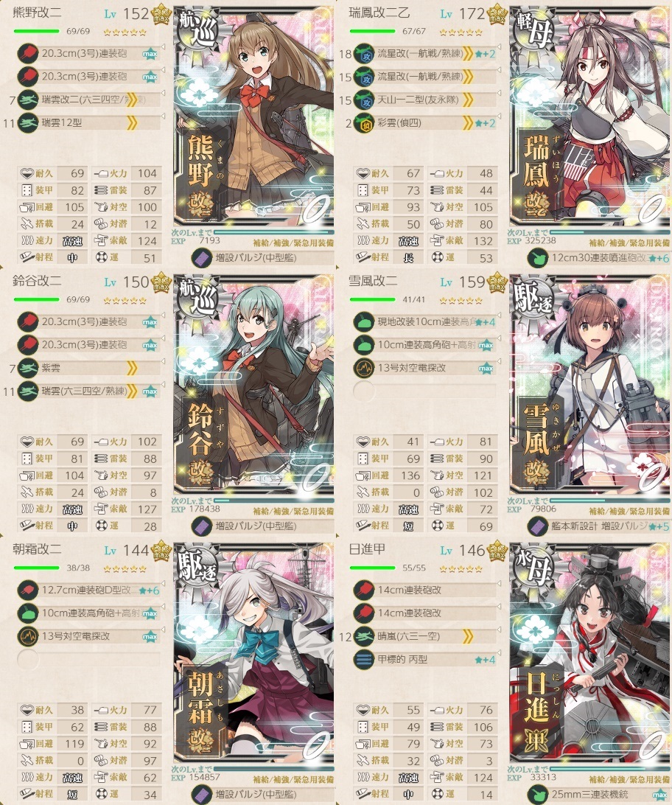Select the 天山一二型(友永隊) torpedo bomber icon
Screen dimensions: 672x805
[x=364, y=100]
